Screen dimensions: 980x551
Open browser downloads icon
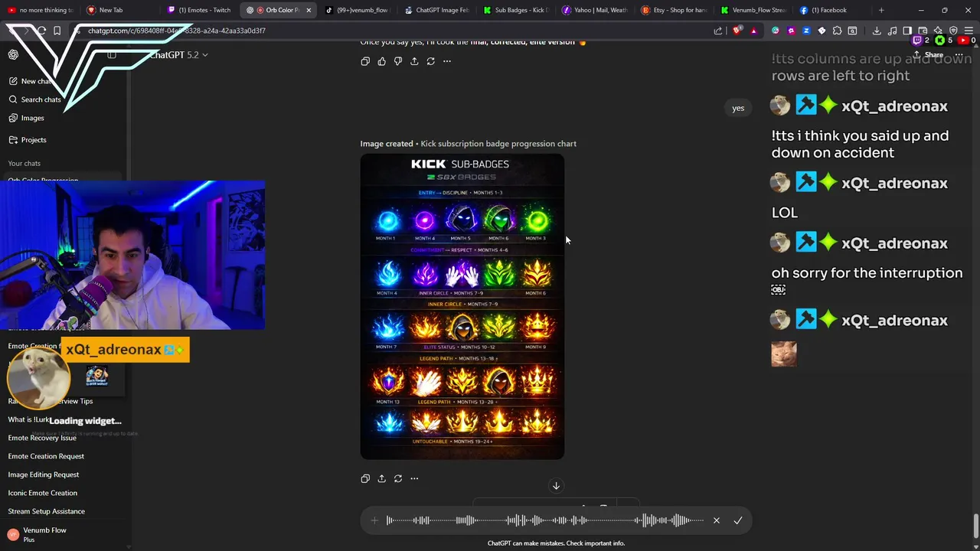click(x=877, y=31)
